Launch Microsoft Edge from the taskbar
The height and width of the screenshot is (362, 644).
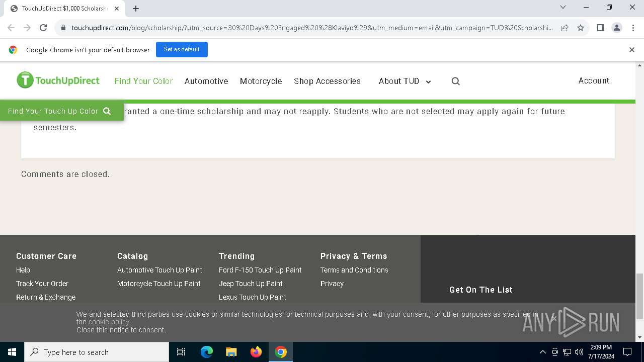(207, 352)
